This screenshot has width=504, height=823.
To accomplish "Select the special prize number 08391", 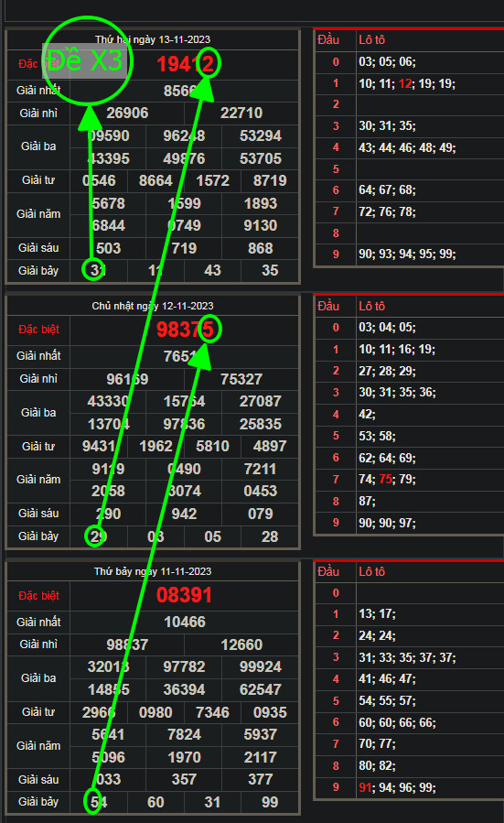I will (184, 595).
